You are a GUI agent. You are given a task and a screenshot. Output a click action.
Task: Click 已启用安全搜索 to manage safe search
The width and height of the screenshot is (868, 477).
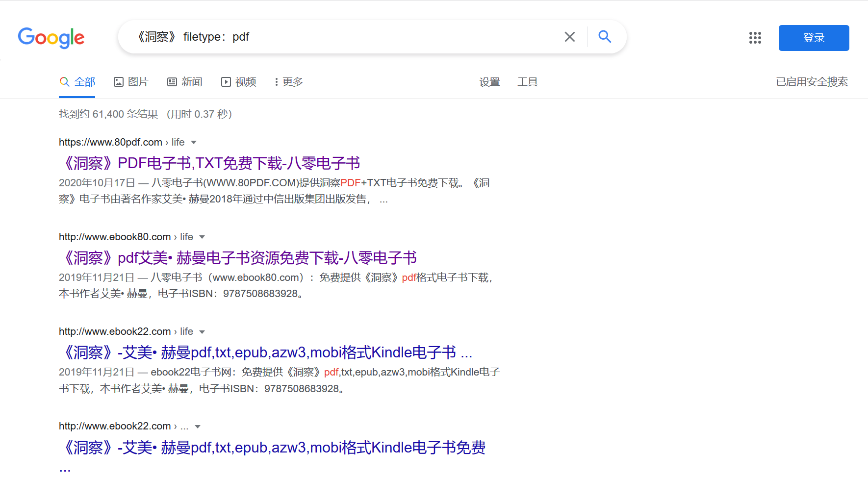click(x=812, y=81)
